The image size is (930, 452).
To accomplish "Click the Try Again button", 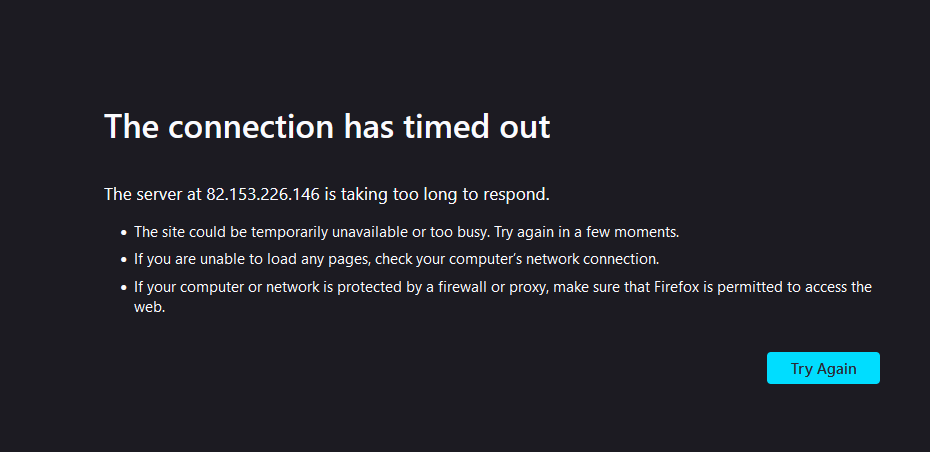I will coord(823,368).
